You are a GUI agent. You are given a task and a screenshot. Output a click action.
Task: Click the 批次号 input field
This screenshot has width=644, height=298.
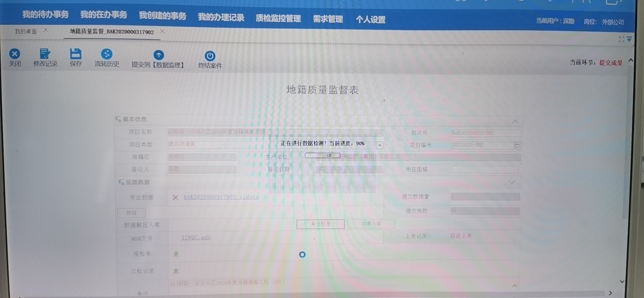pyautogui.click(x=486, y=133)
